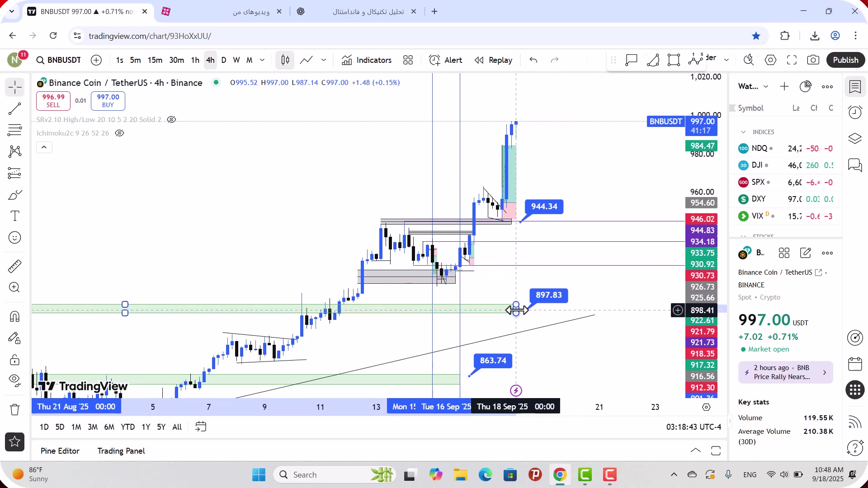This screenshot has height=488, width=868.
Task: Open the candlestick chart style selector
Action: tap(285, 60)
